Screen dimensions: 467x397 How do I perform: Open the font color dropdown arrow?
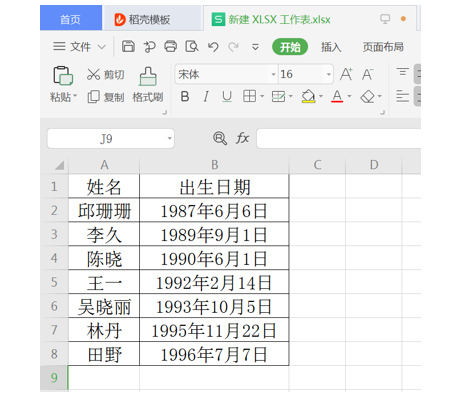coord(349,96)
